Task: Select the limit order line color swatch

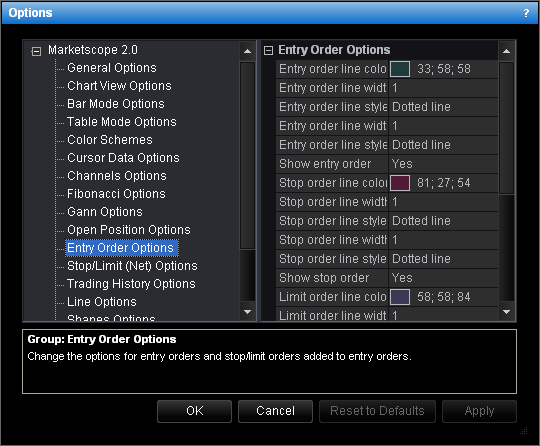Action: pos(400,297)
